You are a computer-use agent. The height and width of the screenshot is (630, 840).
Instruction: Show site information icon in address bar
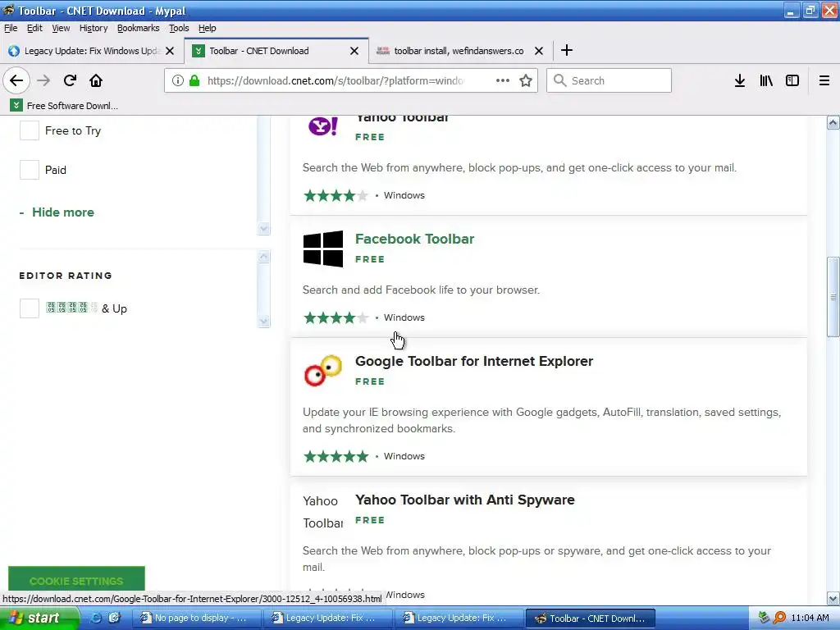point(178,80)
